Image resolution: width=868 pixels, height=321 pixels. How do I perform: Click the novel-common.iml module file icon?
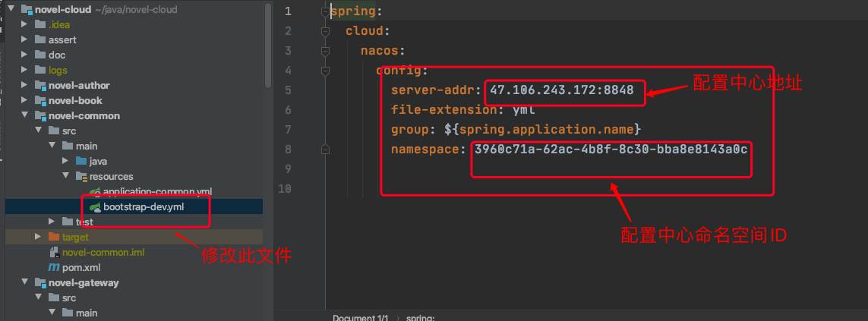(54, 253)
